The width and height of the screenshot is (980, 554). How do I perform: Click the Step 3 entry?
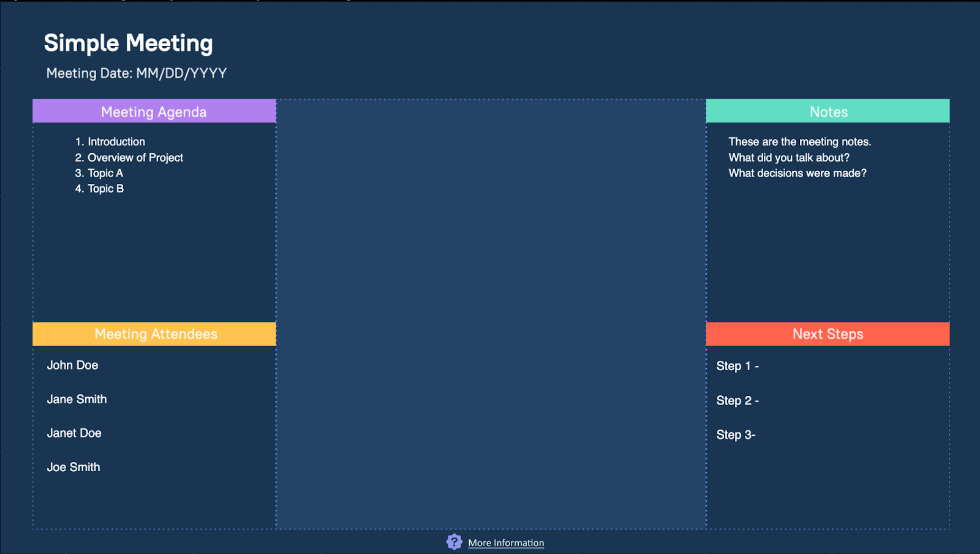(736, 435)
